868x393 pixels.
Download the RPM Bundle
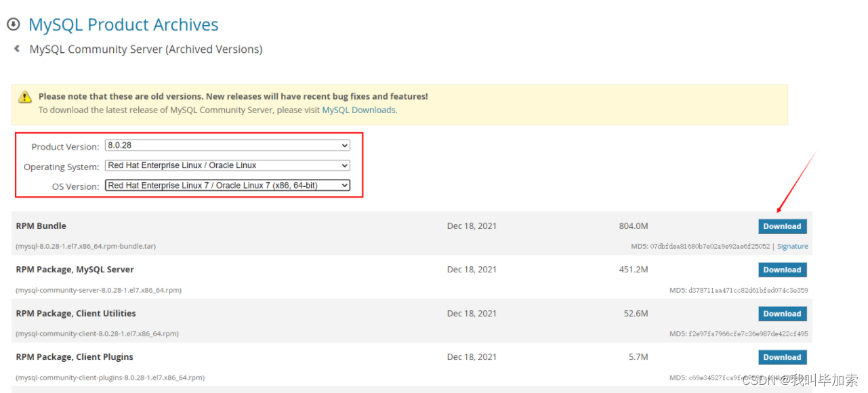[x=782, y=226]
